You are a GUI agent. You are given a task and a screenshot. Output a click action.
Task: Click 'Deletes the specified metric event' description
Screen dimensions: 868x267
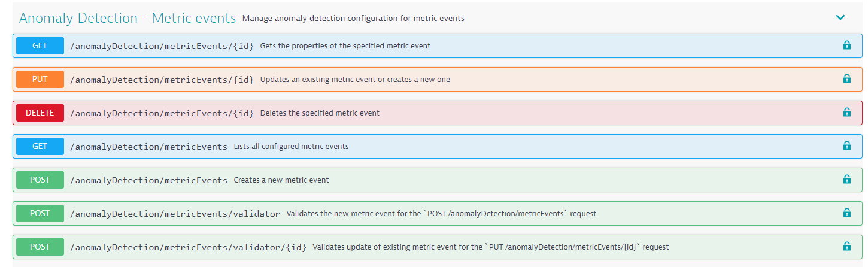[x=319, y=113]
